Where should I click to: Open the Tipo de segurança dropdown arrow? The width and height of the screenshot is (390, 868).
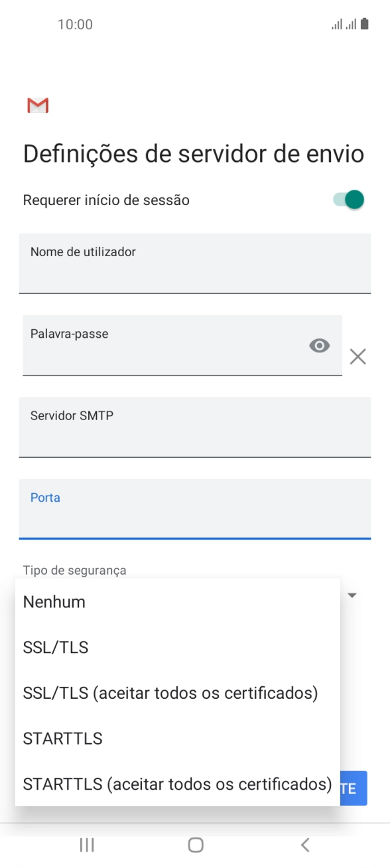(351, 595)
